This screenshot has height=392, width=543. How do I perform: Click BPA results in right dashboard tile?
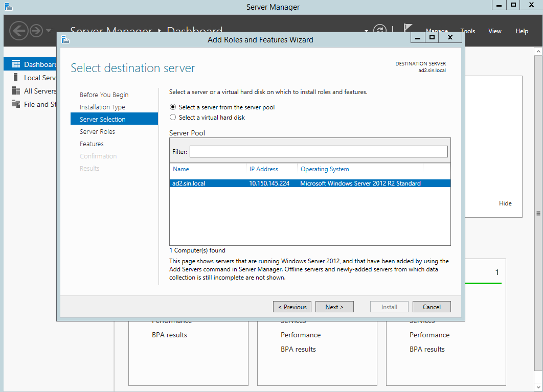point(427,349)
